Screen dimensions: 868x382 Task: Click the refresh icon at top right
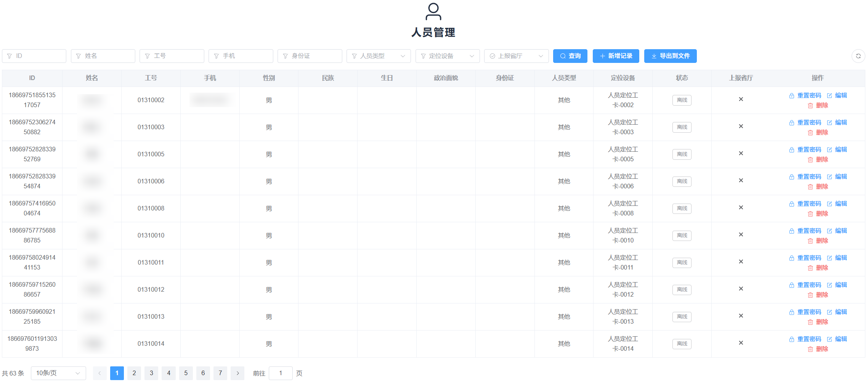(x=858, y=56)
